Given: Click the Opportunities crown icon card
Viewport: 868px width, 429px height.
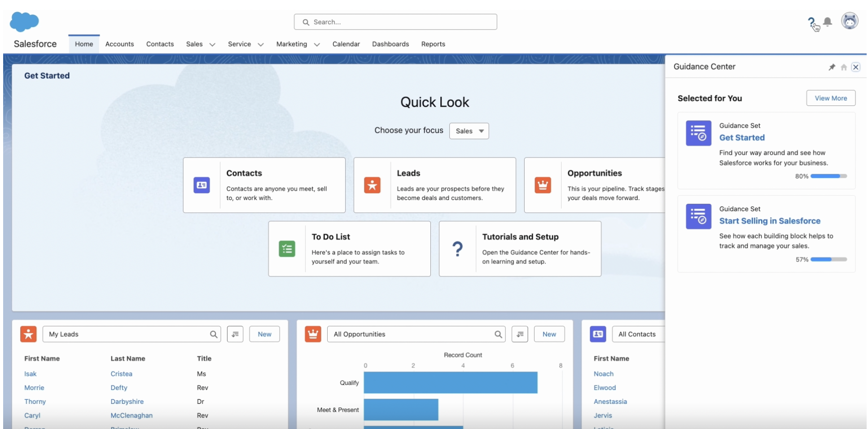Looking at the screenshot, I should click(543, 185).
